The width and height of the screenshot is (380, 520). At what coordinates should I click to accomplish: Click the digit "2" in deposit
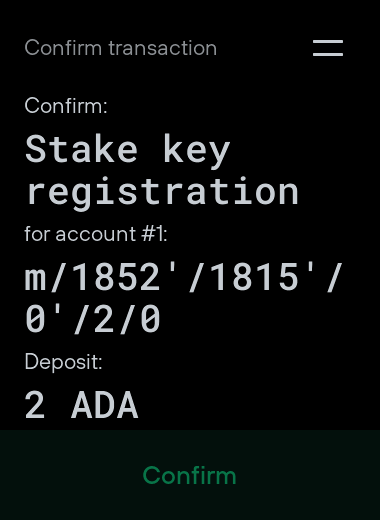35,405
